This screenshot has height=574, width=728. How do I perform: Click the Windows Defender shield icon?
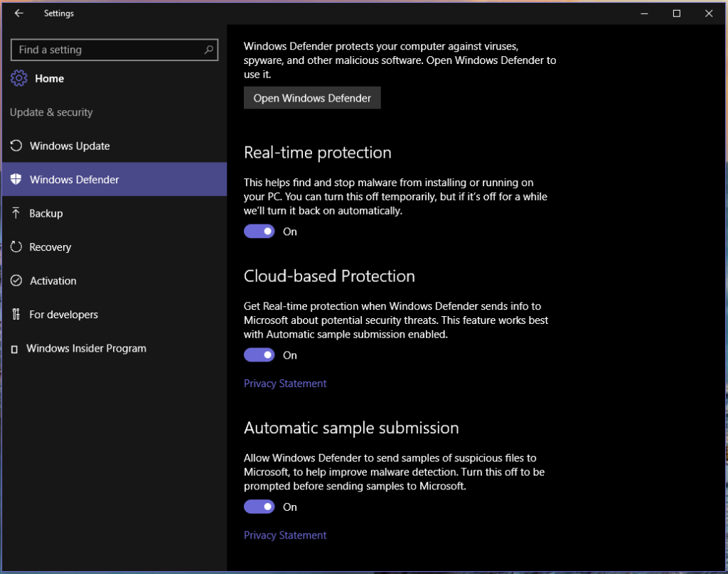(16, 180)
